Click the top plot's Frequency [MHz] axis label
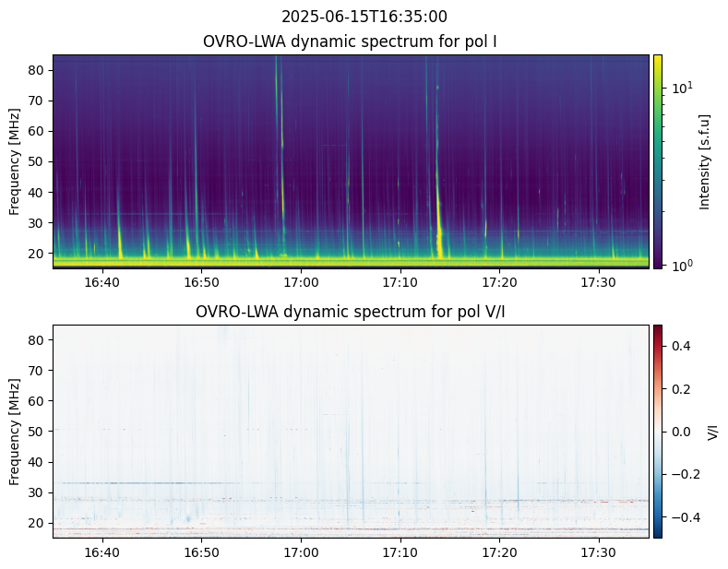Image resolution: width=728 pixels, height=569 pixels. click(15, 161)
